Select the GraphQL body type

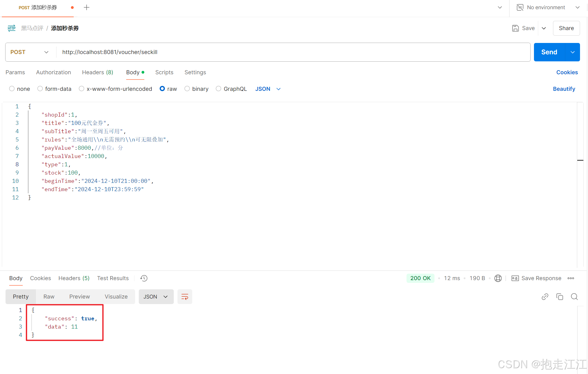pyautogui.click(x=218, y=89)
